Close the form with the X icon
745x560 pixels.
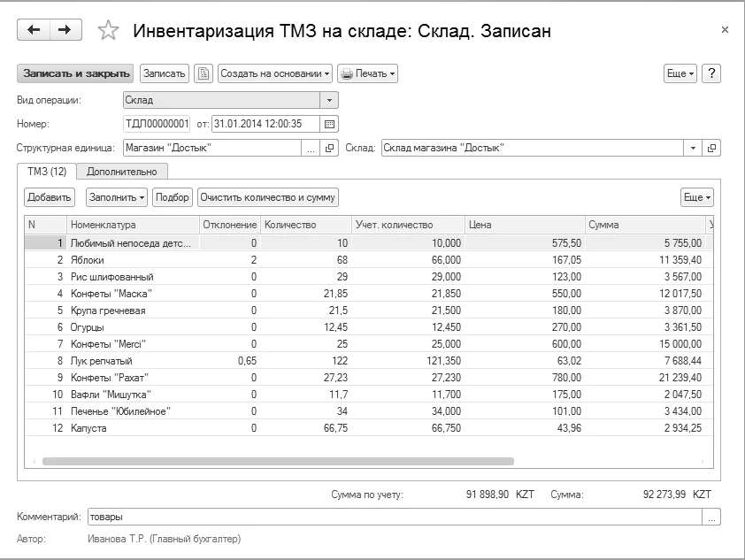725,30
